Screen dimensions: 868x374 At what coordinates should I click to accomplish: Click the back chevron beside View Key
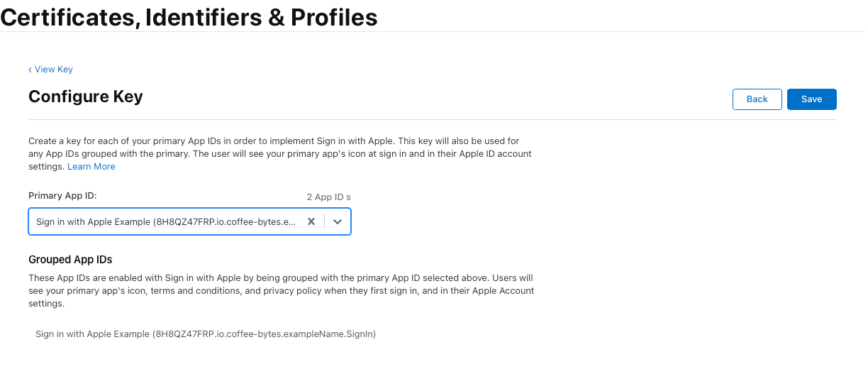click(x=30, y=70)
